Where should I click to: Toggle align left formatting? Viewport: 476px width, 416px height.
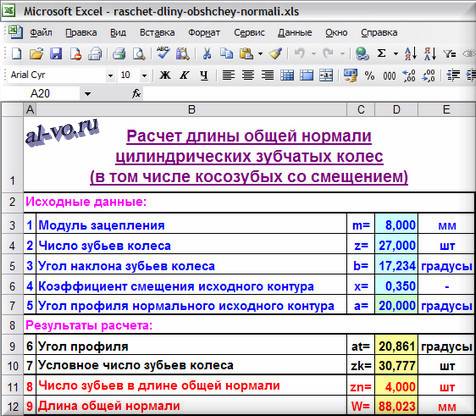click(x=228, y=75)
